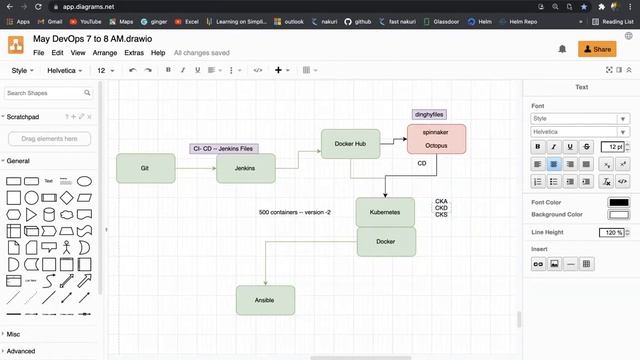Open the table dropdown in toolbar
The width and height of the screenshot is (640, 360).
pos(310,70)
